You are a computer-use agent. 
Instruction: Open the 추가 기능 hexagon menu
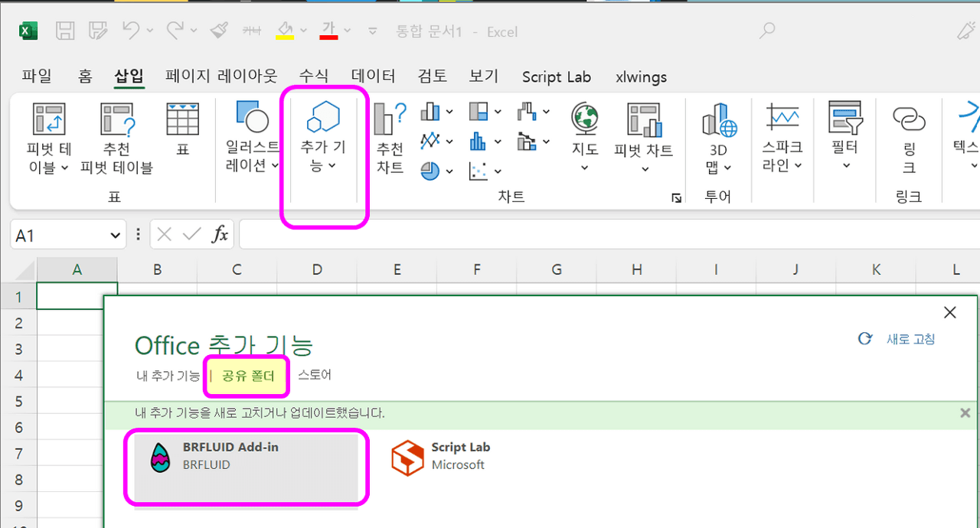click(x=322, y=138)
